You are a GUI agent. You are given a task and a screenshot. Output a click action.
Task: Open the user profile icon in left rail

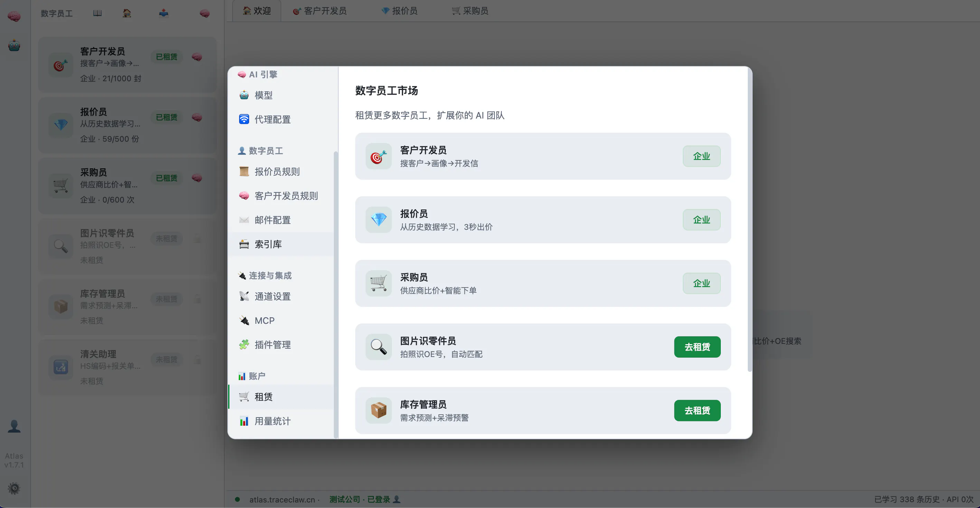tap(14, 426)
